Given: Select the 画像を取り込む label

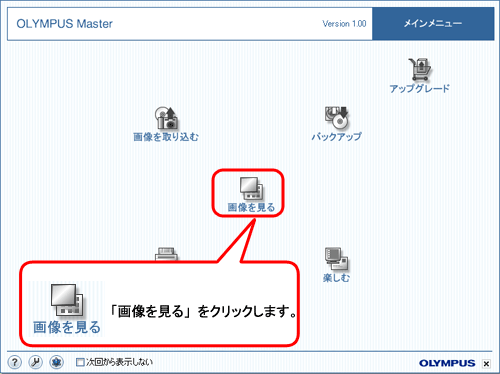Looking at the screenshot, I should (x=166, y=137).
